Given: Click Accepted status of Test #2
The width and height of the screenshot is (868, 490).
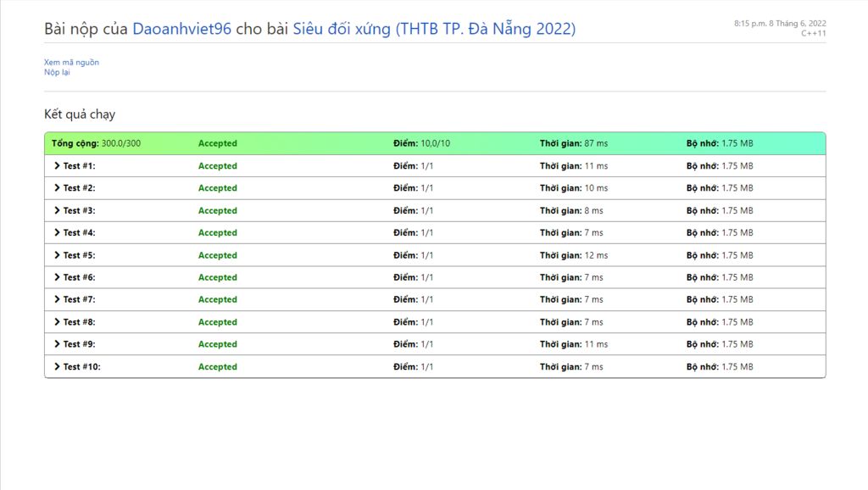Looking at the screenshot, I should [218, 187].
